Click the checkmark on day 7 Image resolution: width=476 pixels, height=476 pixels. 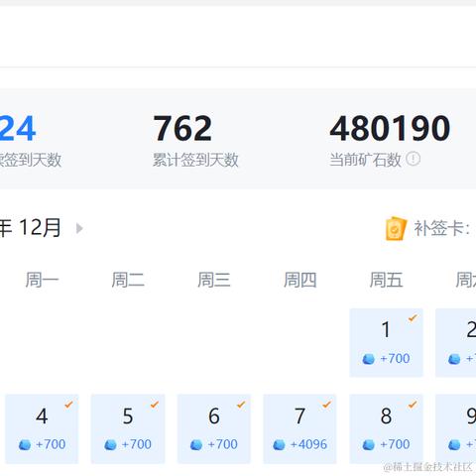(326, 405)
